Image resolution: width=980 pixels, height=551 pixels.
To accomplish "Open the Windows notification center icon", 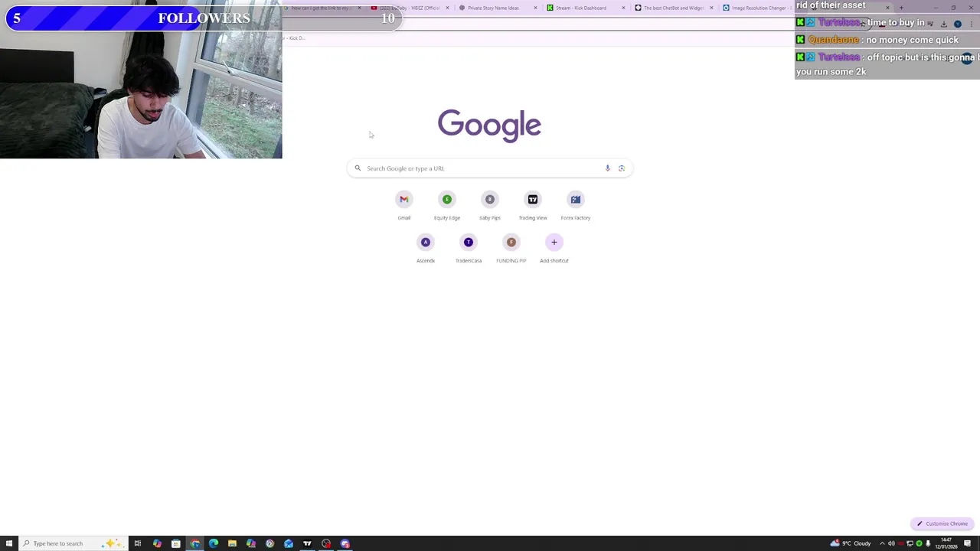I will point(968,543).
